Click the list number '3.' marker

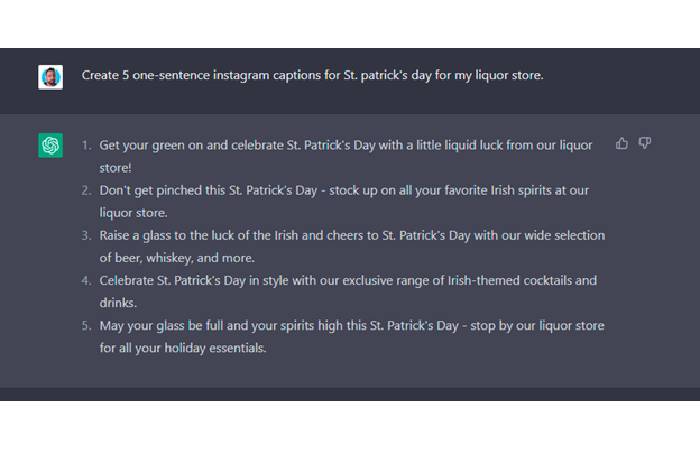pos(86,235)
